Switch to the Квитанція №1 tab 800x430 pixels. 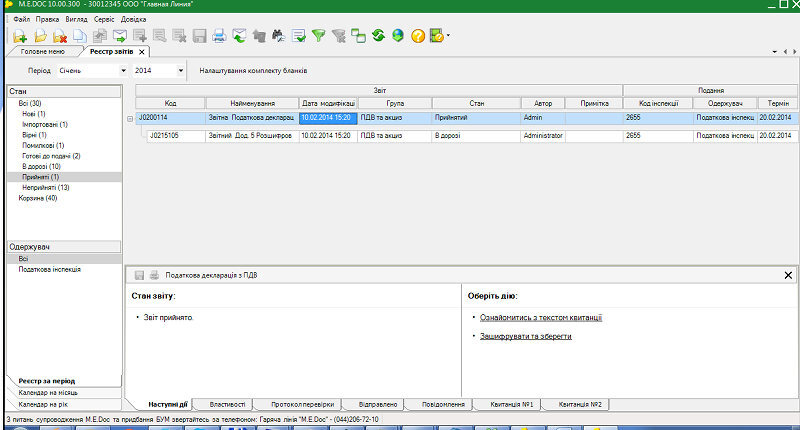click(511, 404)
